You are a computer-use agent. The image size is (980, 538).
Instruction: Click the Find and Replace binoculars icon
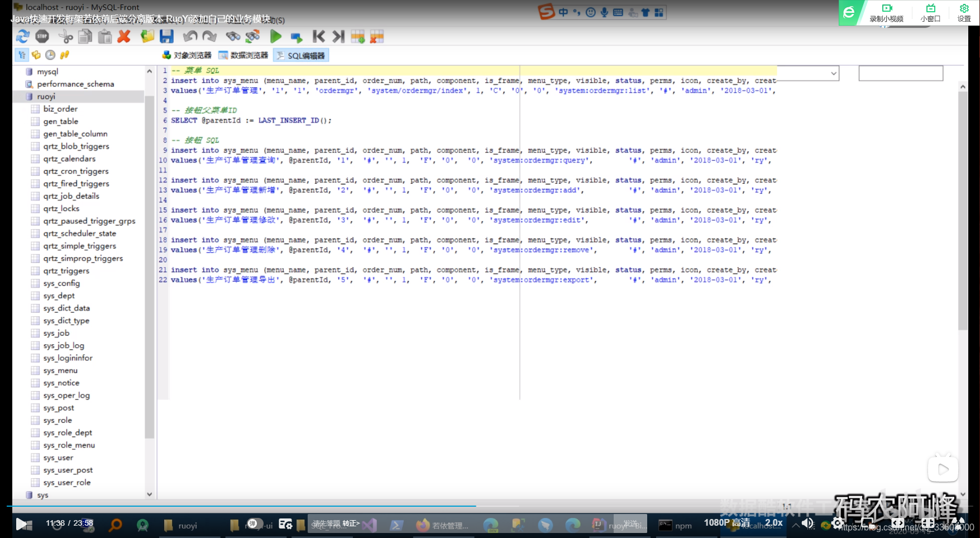(253, 37)
